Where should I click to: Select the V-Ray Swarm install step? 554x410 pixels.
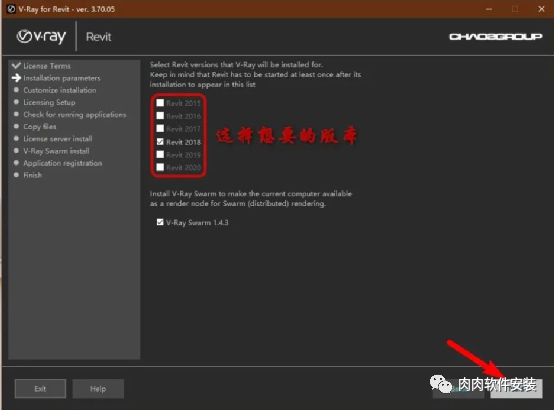tap(56, 151)
